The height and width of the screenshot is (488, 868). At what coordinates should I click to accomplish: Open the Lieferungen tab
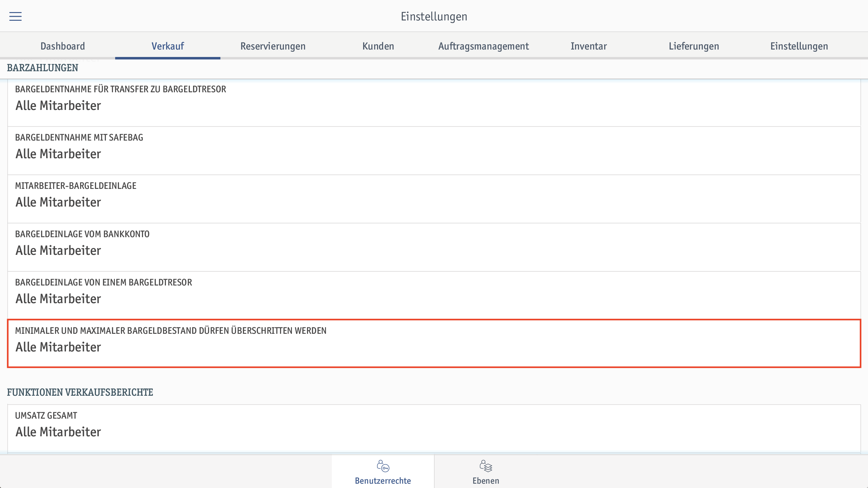tap(694, 46)
